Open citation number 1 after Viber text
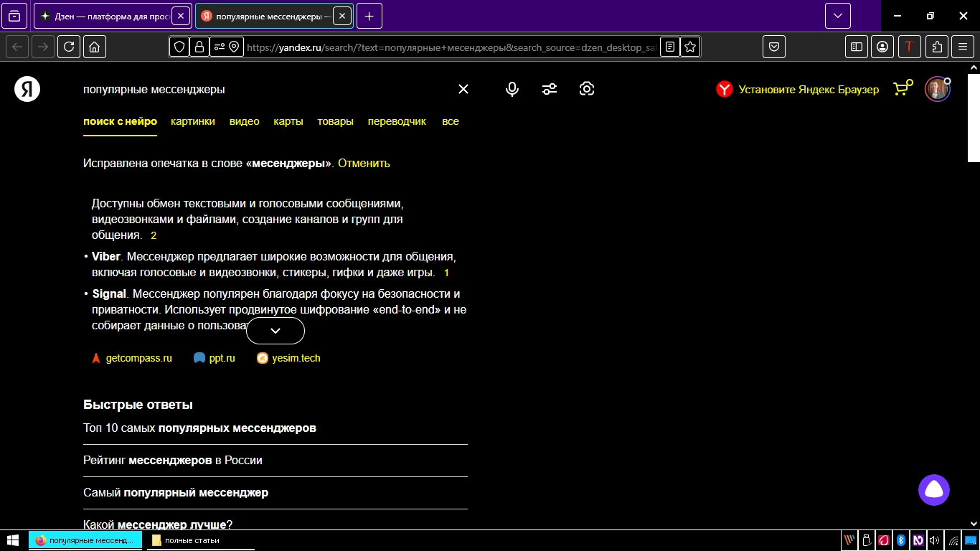Screen dimensions: 980x551 446,273
